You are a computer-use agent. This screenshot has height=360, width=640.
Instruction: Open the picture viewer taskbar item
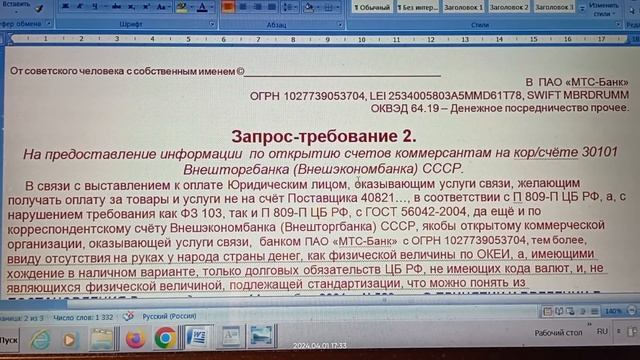[x=261, y=336]
